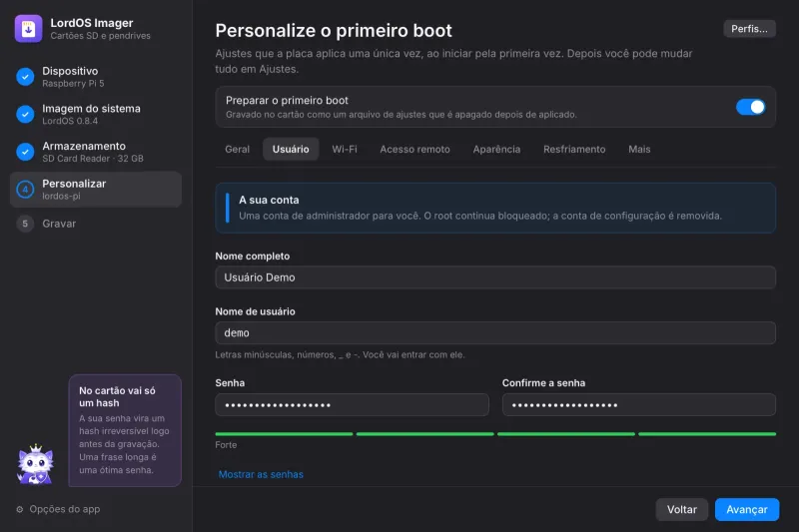Viewport: 799px width, 532px height.
Task: Select the Usuário tab
Action: point(291,149)
